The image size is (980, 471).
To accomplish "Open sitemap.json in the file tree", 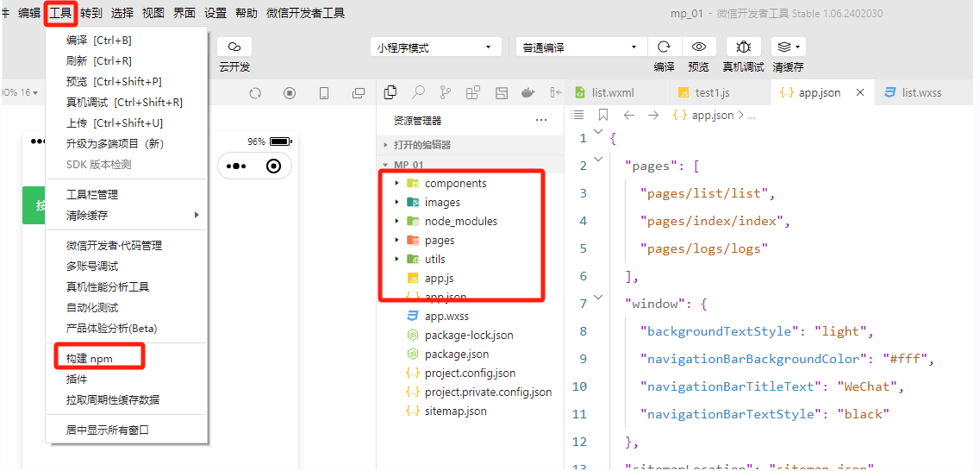I will [x=470, y=411].
